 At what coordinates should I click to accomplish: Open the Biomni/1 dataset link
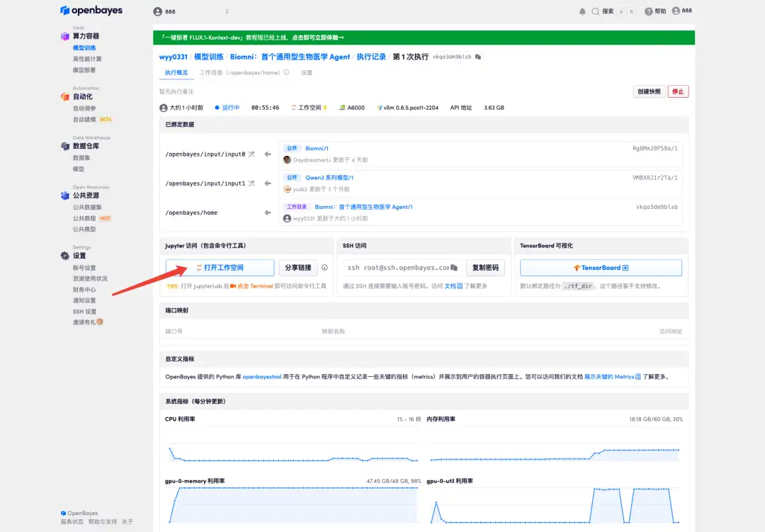pyautogui.click(x=317, y=148)
